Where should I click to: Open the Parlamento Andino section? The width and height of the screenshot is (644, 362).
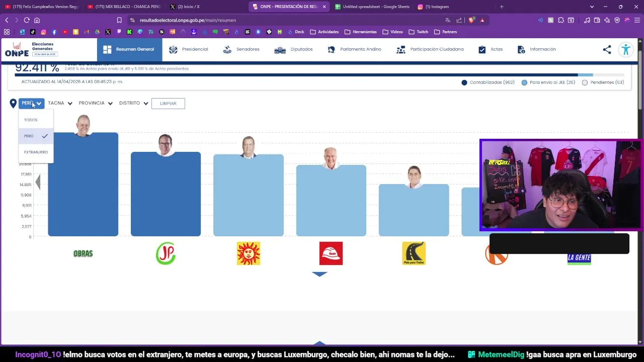(x=354, y=49)
